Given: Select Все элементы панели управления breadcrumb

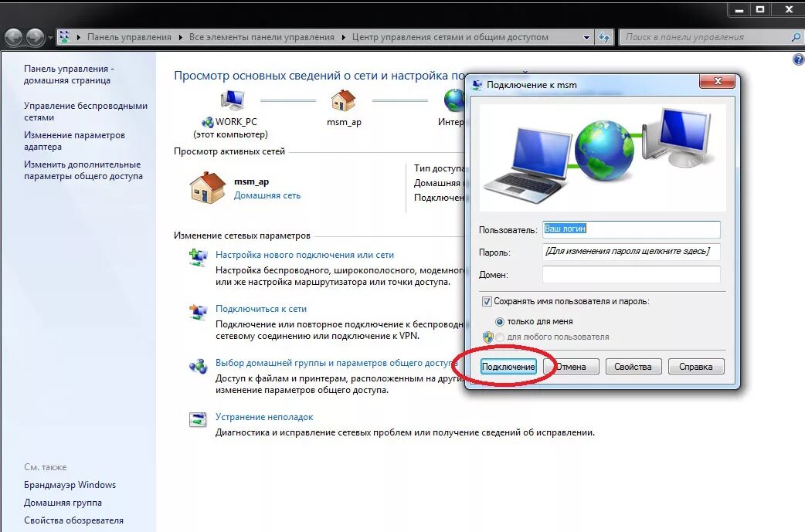Looking at the screenshot, I should 261,37.
